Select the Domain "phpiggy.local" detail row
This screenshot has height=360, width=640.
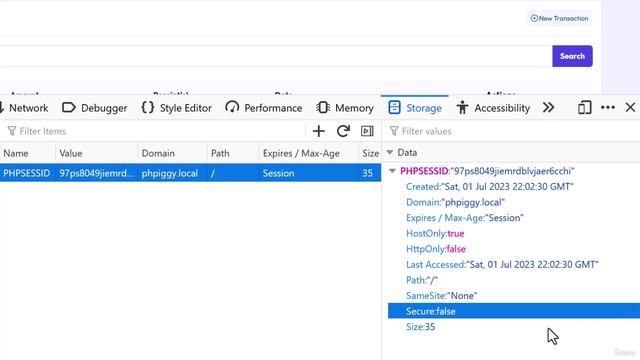click(x=514, y=202)
